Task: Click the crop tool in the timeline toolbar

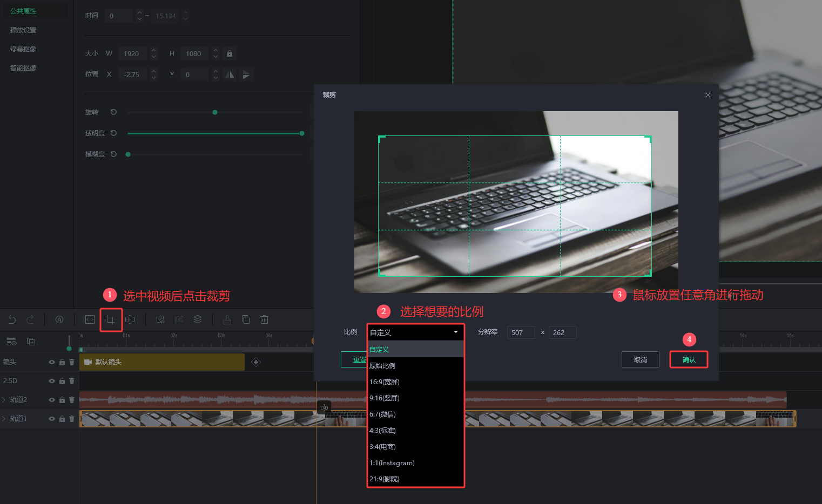Action: 110,319
